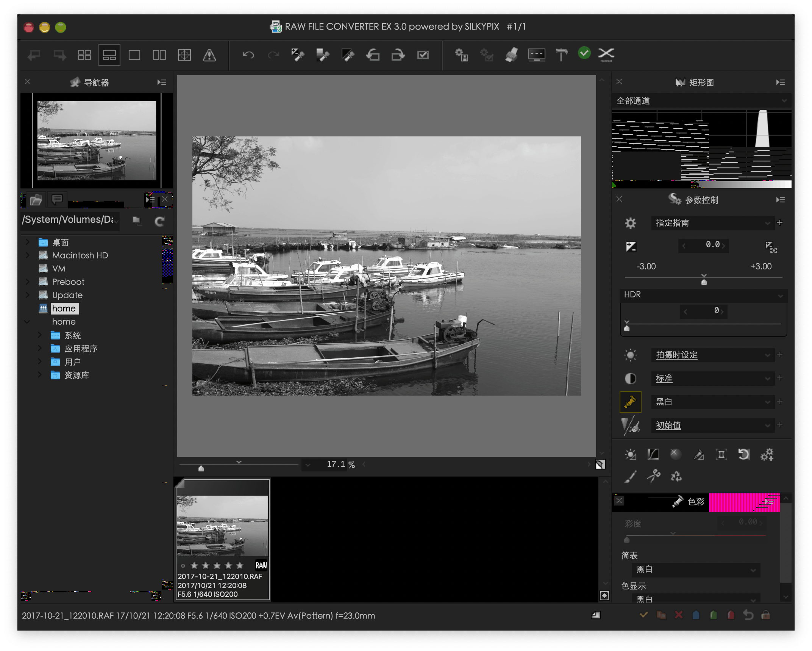Screen dimensions: 812x651
Task: Select the brush spotting tool icon
Action: [x=630, y=476]
